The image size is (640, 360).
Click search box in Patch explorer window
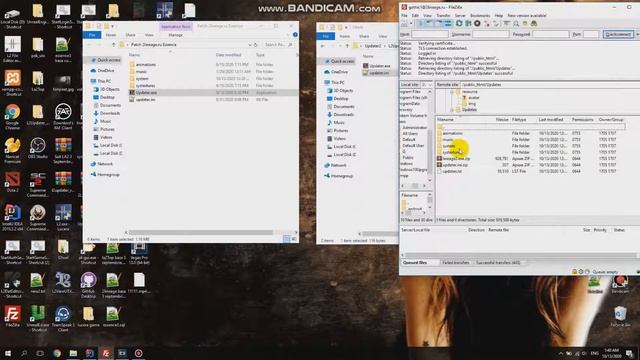pyautogui.click(x=278, y=44)
